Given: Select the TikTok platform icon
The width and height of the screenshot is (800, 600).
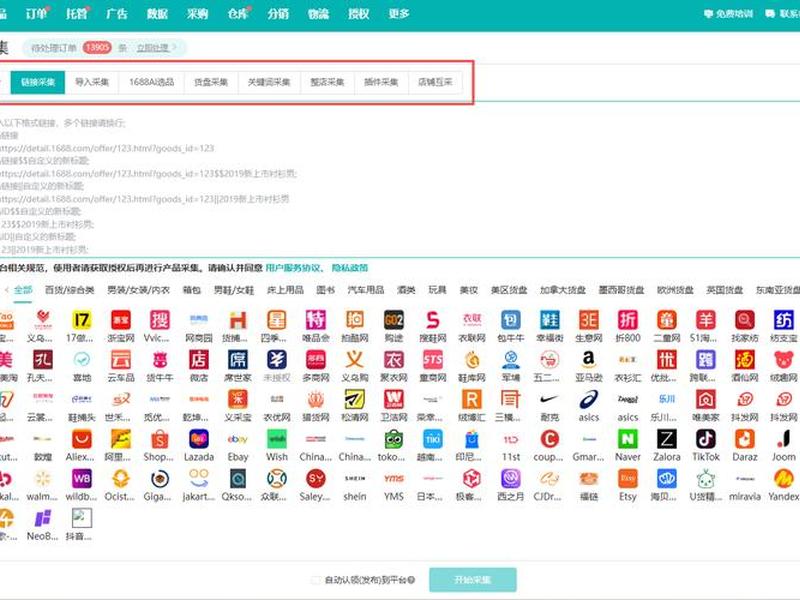Looking at the screenshot, I should [706, 439].
